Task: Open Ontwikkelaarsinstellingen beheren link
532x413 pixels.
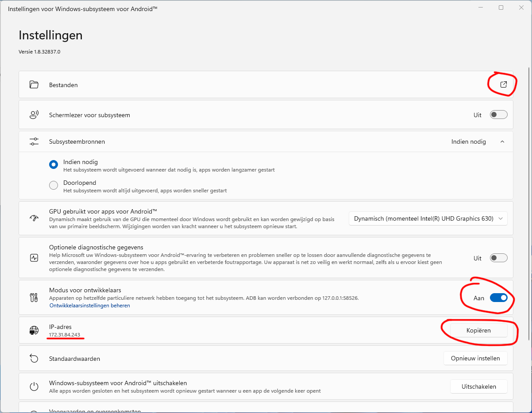Action: coord(90,306)
